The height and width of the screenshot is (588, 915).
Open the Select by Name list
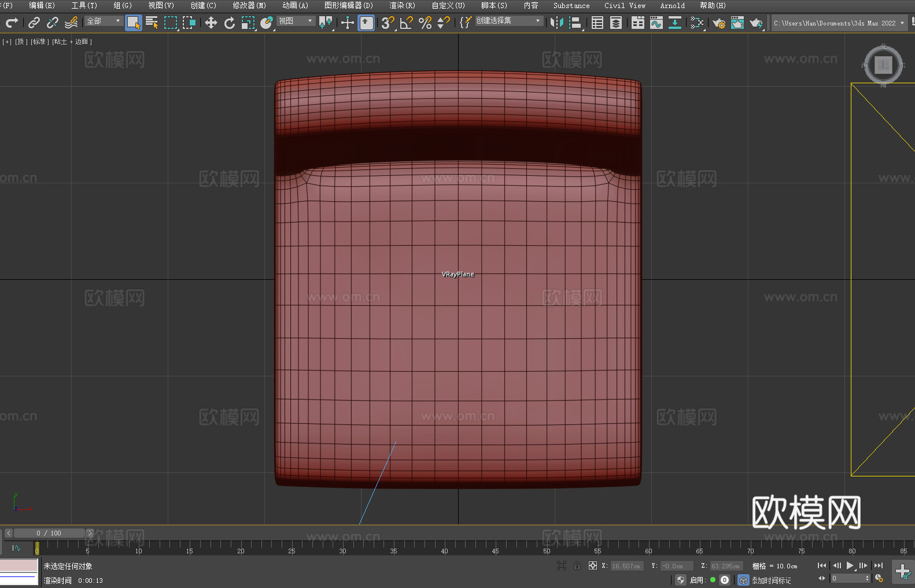152,23
